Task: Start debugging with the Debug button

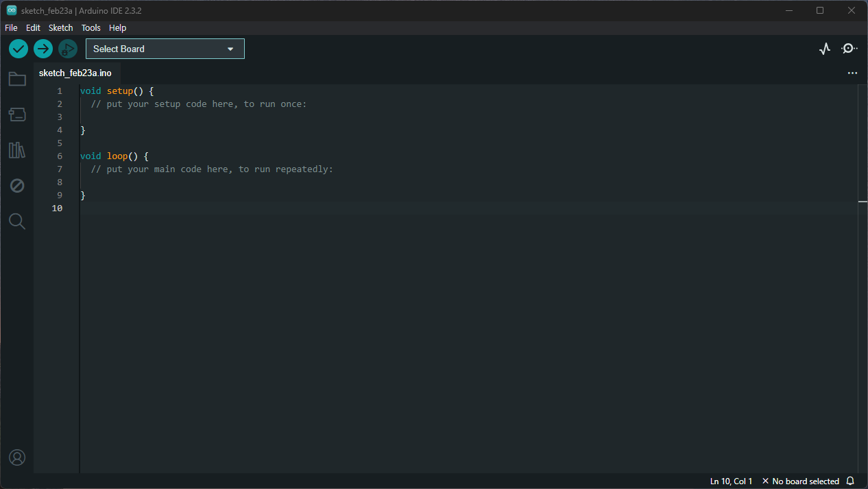Action: pyautogui.click(x=68, y=49)
